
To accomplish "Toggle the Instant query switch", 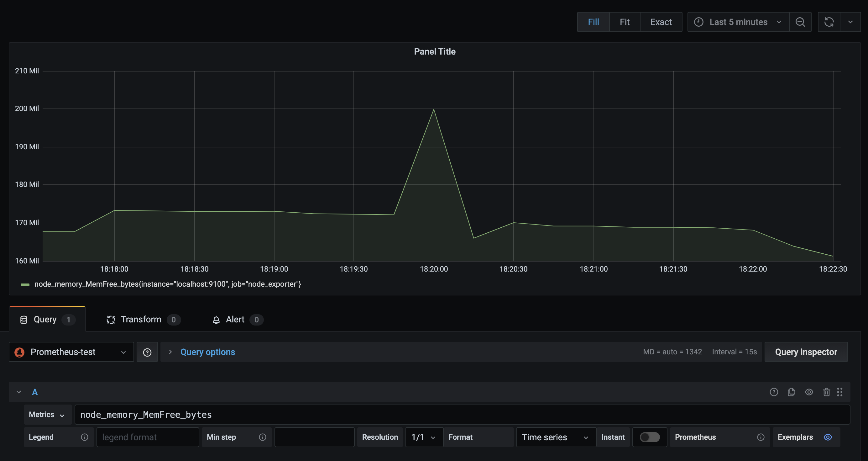I will pos(650,437).
